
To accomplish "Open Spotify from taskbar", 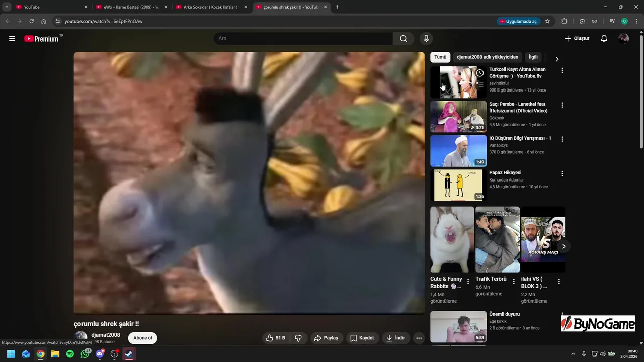I will click(70, 354).
